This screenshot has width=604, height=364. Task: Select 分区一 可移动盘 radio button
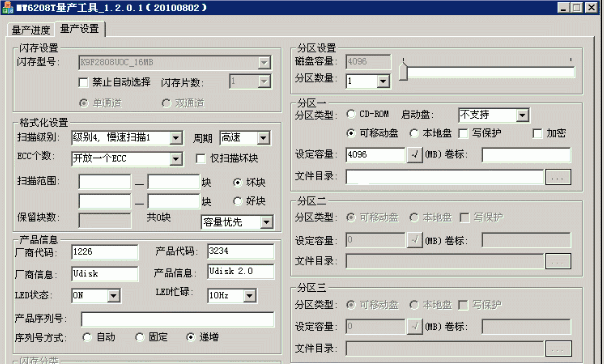(351, 133)
